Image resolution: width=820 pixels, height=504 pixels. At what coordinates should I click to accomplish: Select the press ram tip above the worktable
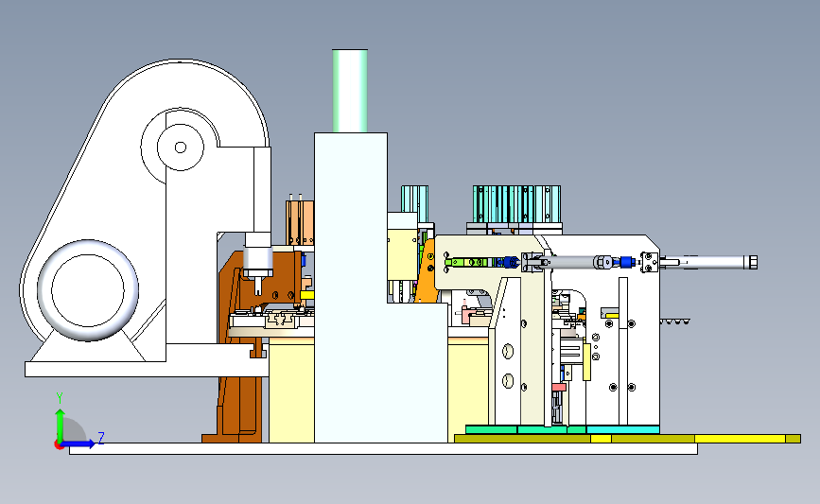point(258,286)
